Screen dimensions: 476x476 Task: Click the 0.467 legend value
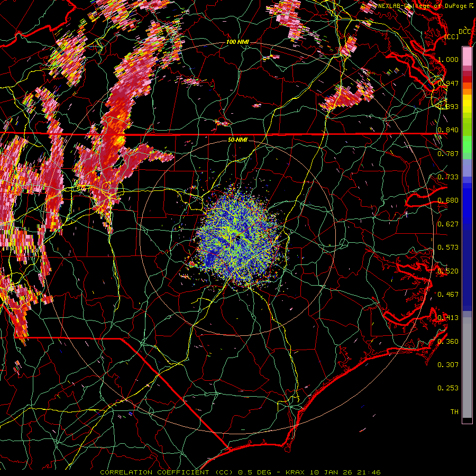click(448, 295)
